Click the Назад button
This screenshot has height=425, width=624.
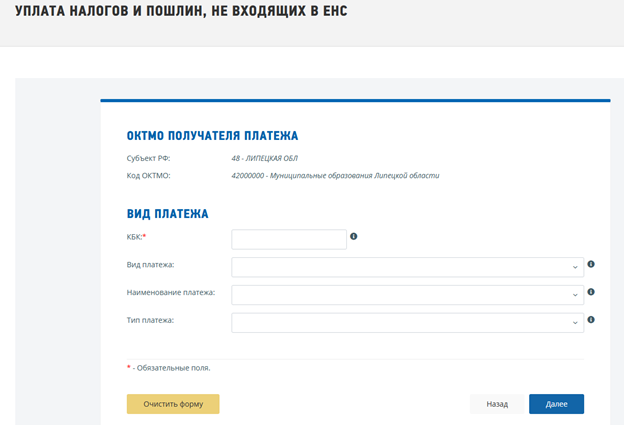497,404
